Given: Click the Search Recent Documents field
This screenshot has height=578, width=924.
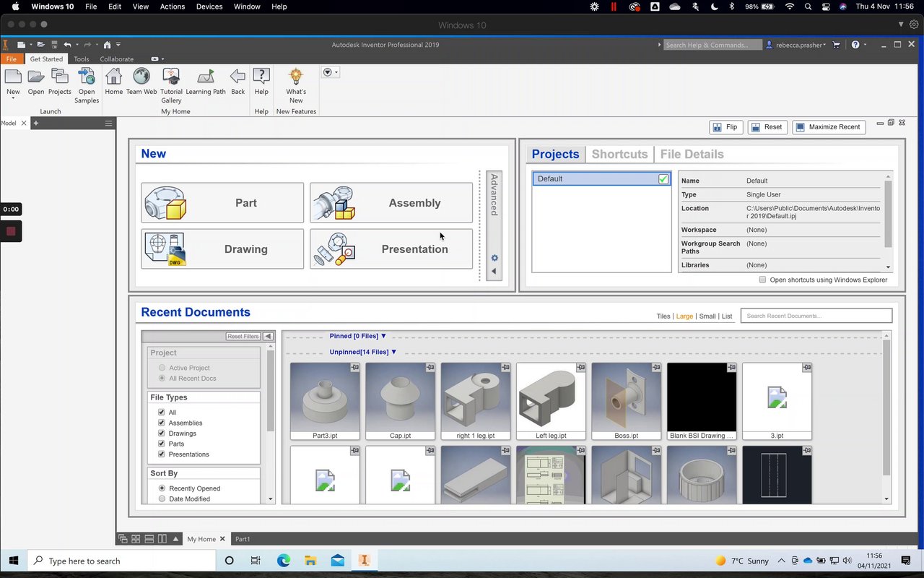Looking at the screenshot, I should coord(816,316).
